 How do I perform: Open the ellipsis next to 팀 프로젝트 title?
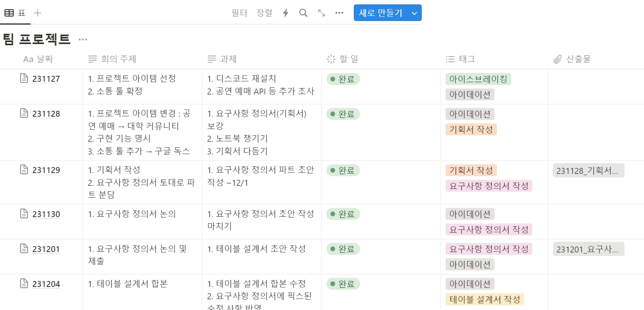(x=83, y=39)
